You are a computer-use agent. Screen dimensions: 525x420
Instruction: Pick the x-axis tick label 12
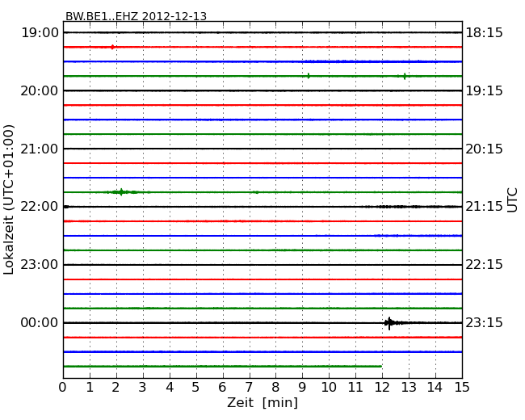pyautogui.click(x=382, y=387)
